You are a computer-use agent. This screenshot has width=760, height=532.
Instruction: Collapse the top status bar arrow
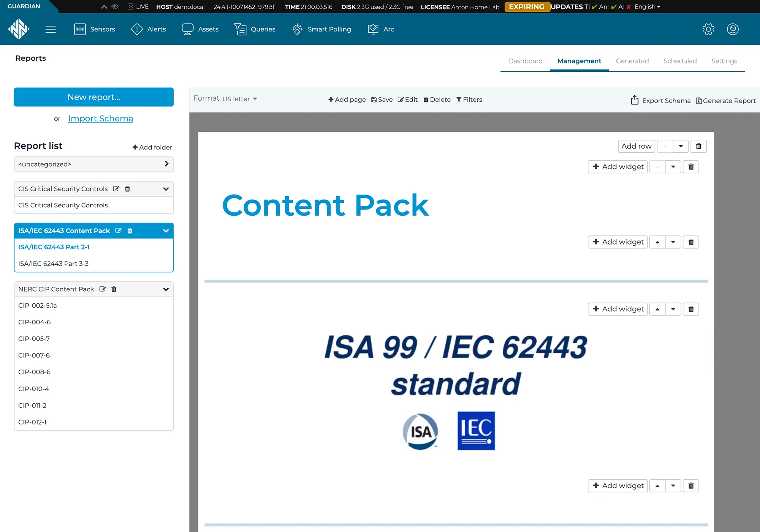pos(104,7)
